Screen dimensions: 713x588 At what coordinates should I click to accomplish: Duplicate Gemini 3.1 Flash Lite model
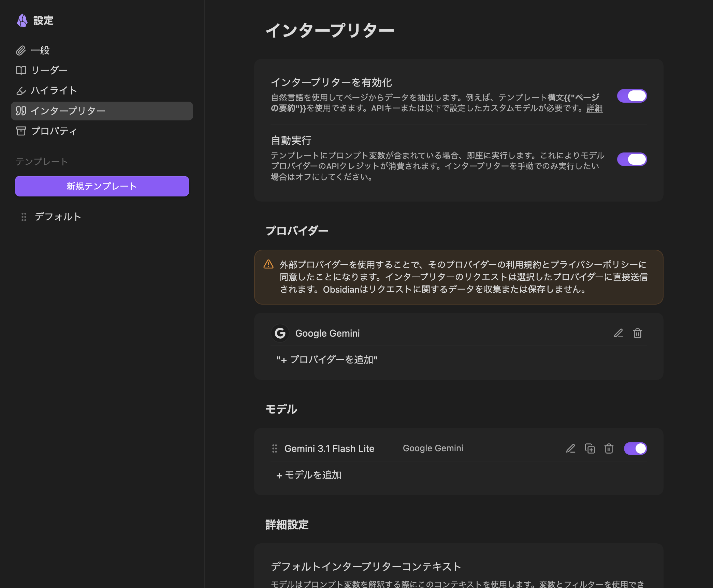[x=590, y=449]
